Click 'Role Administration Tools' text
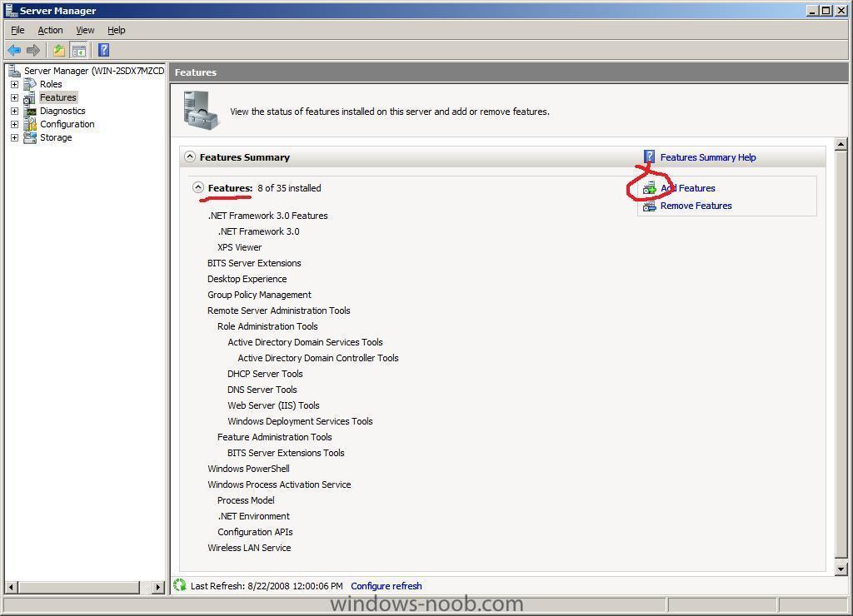The height and width of the screenshot is (616, 853). [267, 326]
